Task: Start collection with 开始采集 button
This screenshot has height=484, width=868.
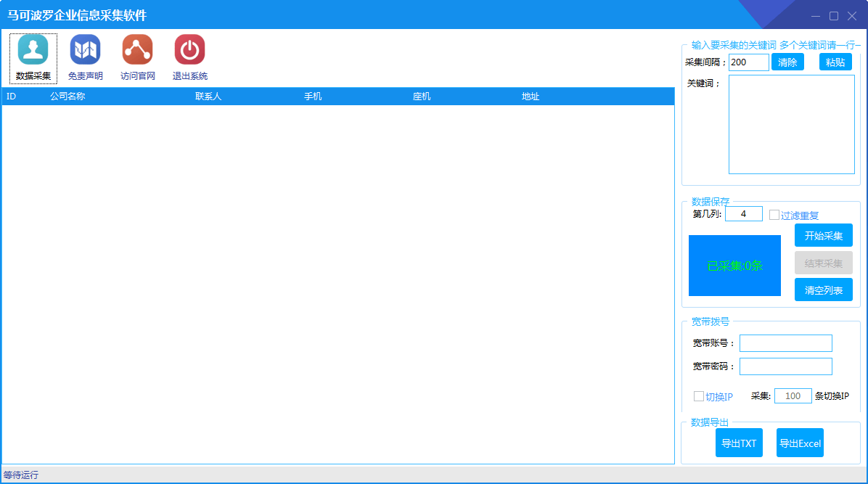Action: (x=823, y=235)
